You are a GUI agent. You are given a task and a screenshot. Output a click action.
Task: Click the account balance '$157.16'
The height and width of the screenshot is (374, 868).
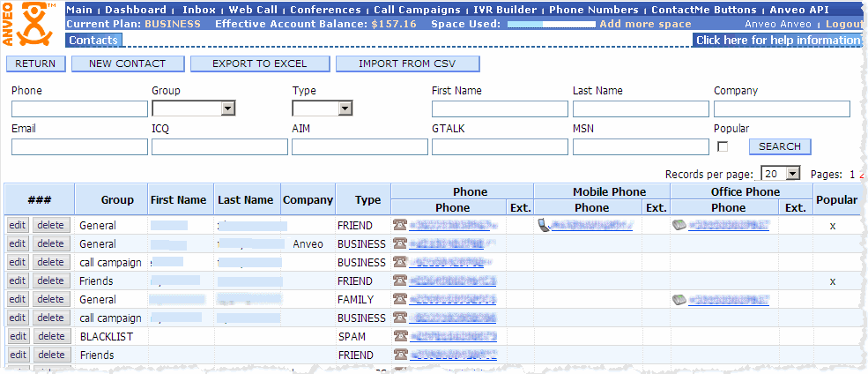(394, 24)
